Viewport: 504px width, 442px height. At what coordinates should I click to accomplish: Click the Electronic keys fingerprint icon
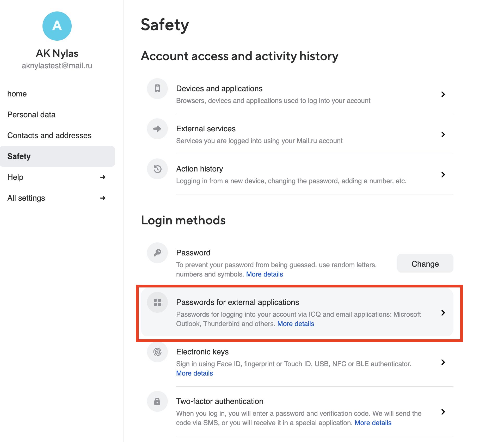pos(157,352)
